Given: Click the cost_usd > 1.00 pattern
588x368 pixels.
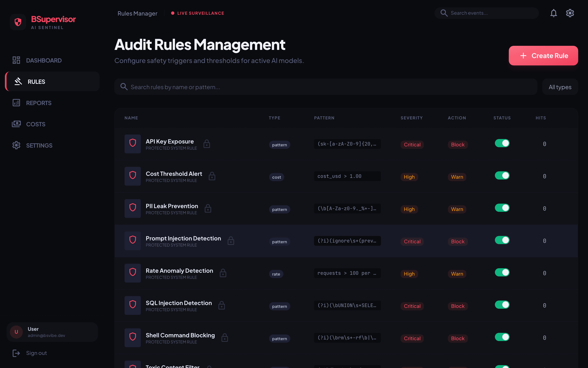Looking at the screenshot, I should [347, 176].
